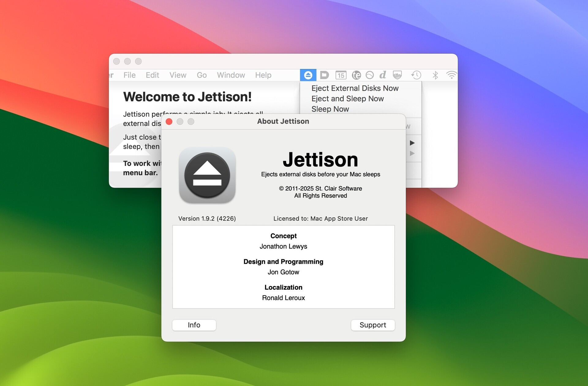Click the Support button
The image size is (588, 386).
(373, 325)
